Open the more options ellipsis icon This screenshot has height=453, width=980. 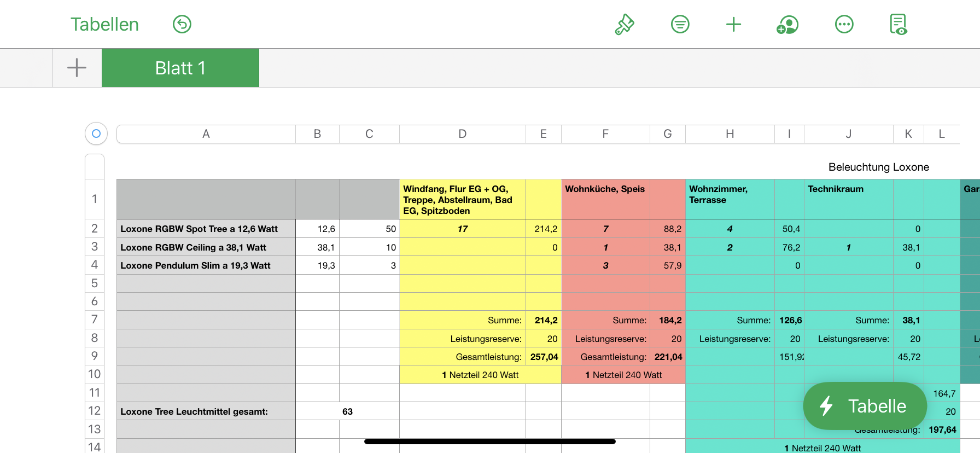pos(844,24)
